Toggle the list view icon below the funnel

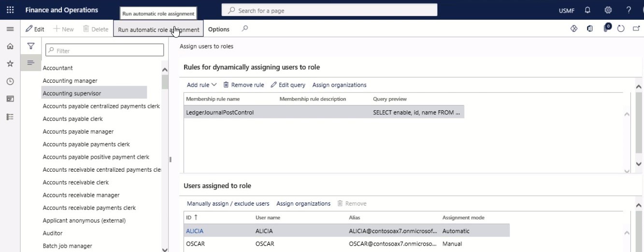(x=31, y=63)
